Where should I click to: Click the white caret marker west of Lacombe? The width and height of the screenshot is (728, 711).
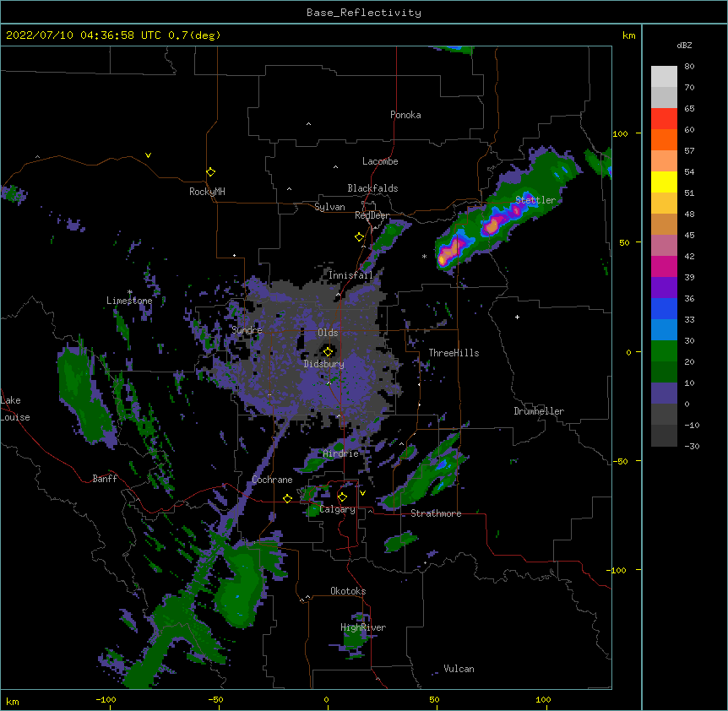coord(335,167)
